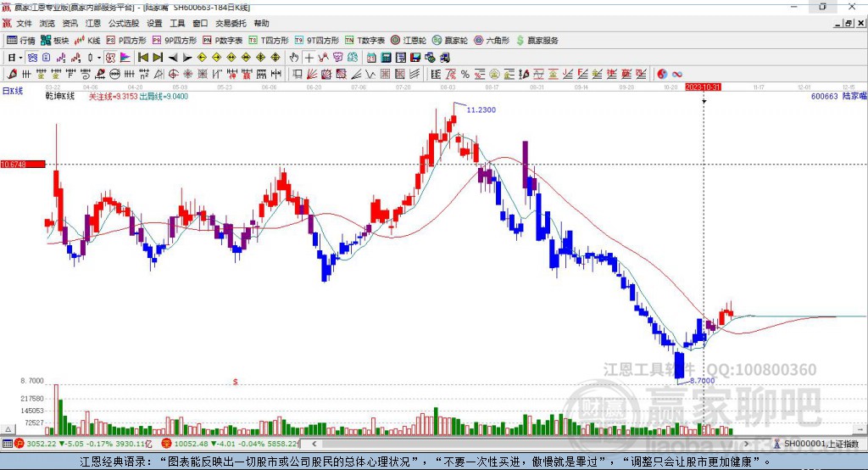Select the rectangle frame tool icon
The width and height of the screenshot is (868, 470).
point(297,75)
